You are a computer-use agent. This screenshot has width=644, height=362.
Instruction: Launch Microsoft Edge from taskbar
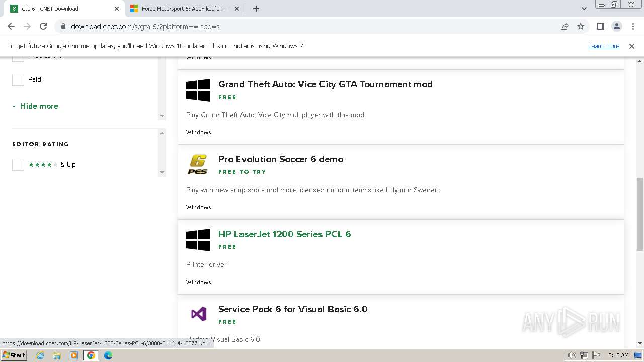click(108, 355)
